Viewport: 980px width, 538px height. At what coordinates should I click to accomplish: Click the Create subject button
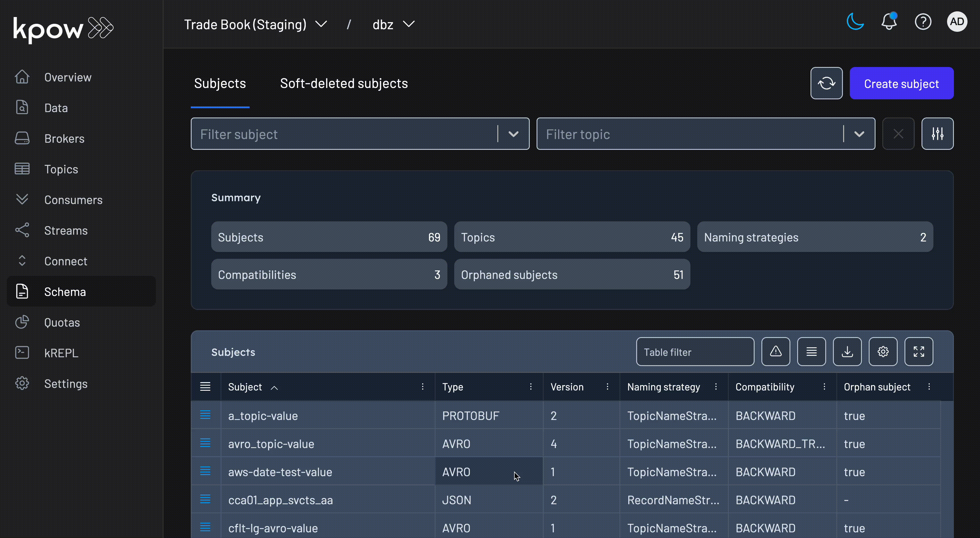pos(902,83)
